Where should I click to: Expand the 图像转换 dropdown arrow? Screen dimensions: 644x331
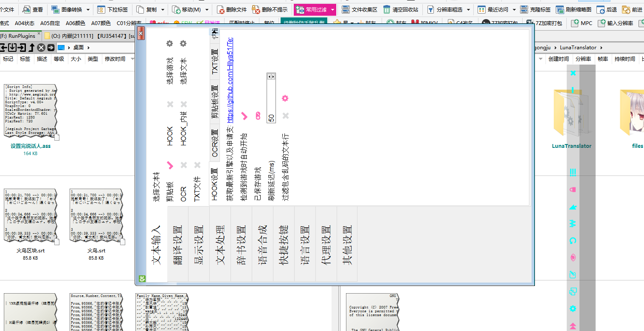pos(88,9)
